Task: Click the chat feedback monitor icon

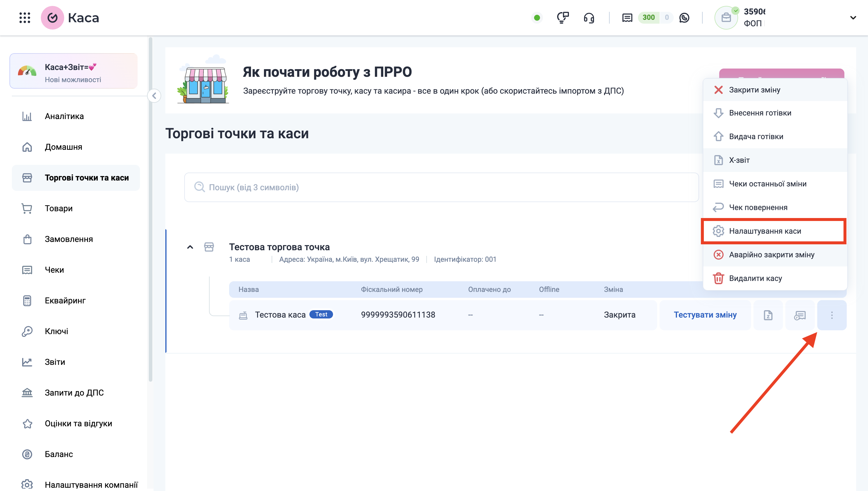Action: pos(562,17)
